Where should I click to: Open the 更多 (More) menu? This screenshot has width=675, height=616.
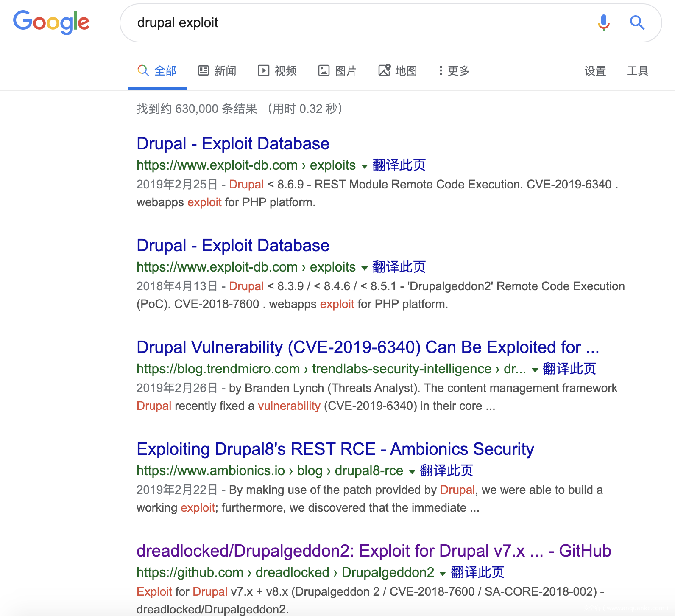point(454,71)
